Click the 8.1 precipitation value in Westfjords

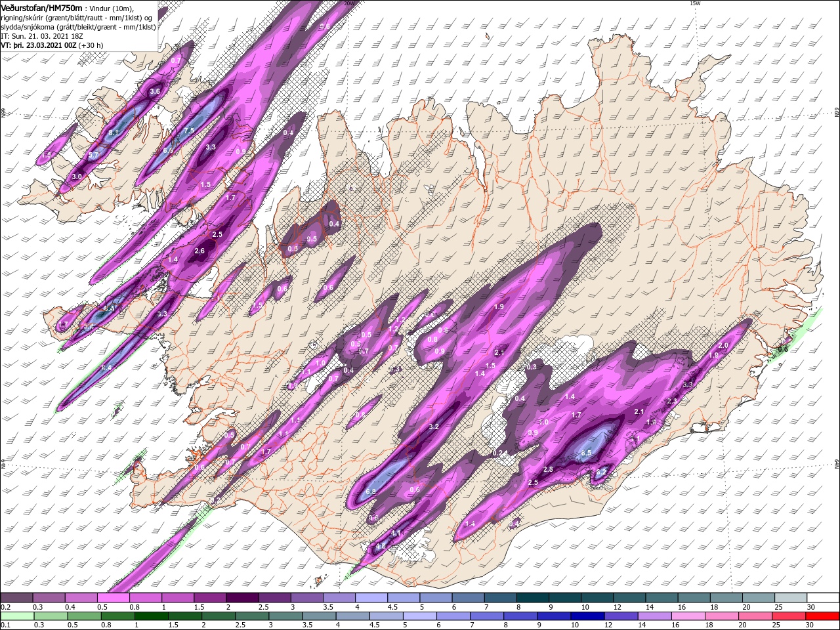pyautogui.click(x=113, y=133)
